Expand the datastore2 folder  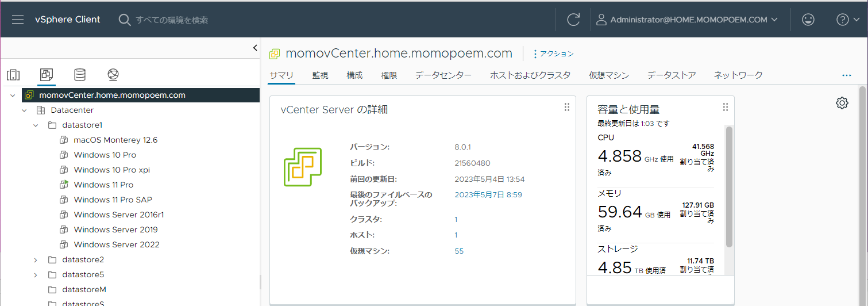coord(36,259)
